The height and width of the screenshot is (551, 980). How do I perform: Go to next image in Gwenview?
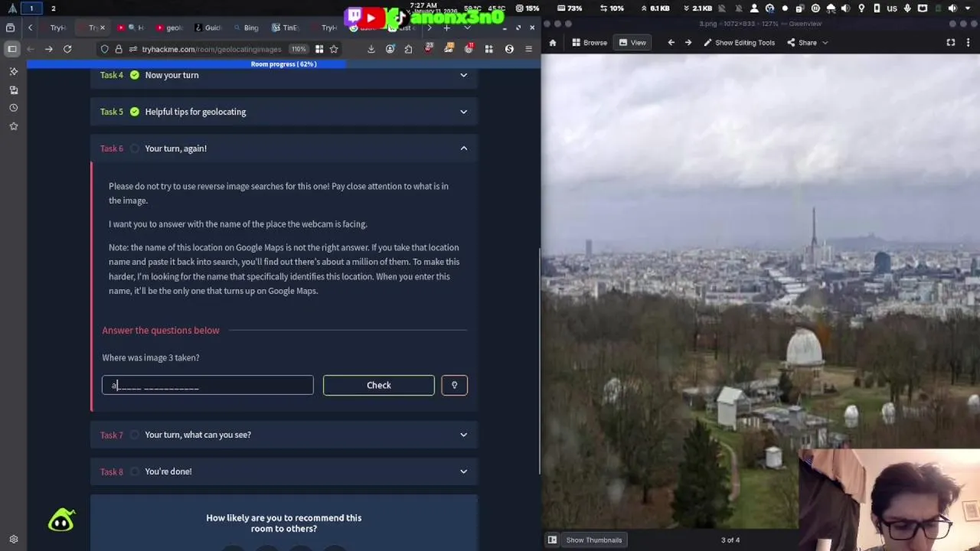click(x=688, y=43)
